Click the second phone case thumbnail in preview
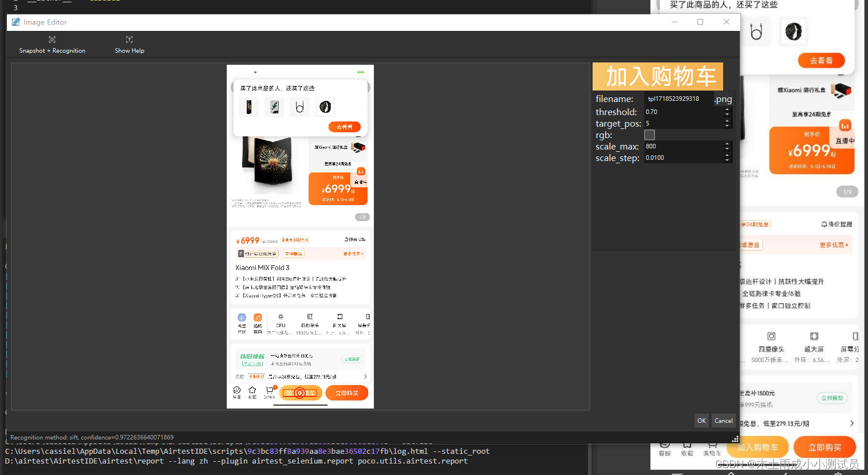868x475 pixels. point(274,107)
